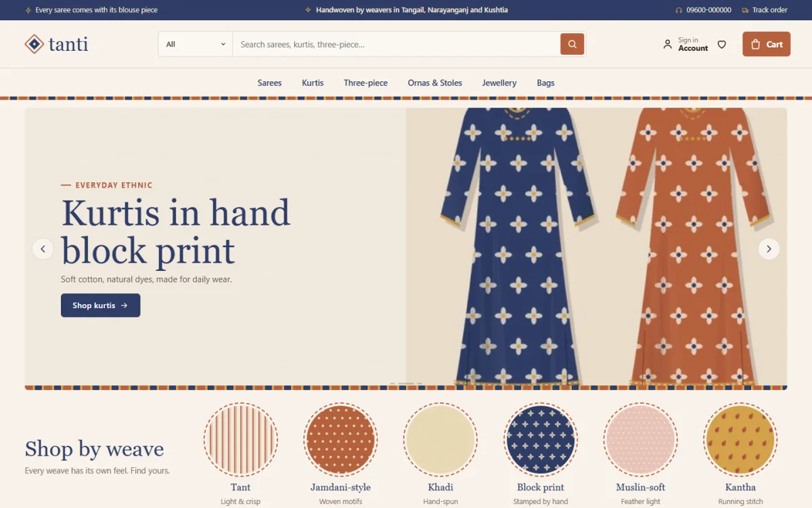Click the headphone icon beside 09600-000000
Image resolution: width=812 pixels, height=508 pixels.
pyautogui.click(x=679, y=10)
